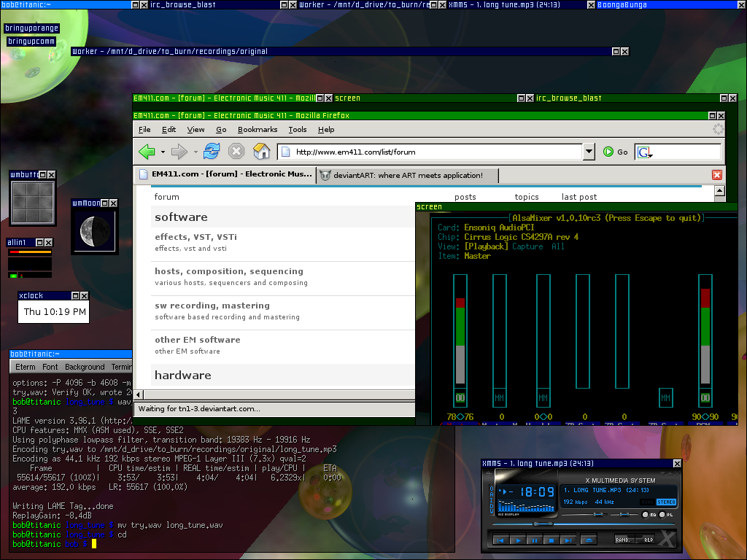Click the XMMS balance slider
Viewport: 747px width, 560px height.
click(x=624, y=515)
